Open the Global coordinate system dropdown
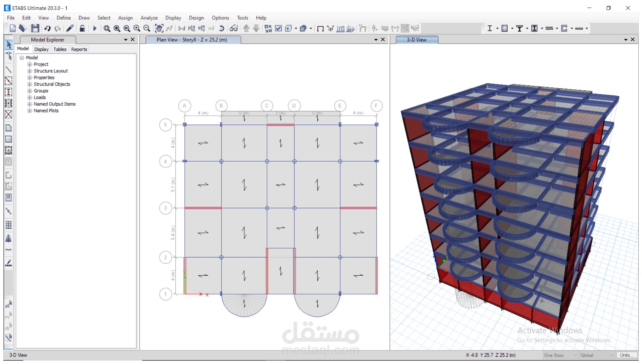Image resolution: width=642 pixels, height=364 pixels. [x=597, y=355]
